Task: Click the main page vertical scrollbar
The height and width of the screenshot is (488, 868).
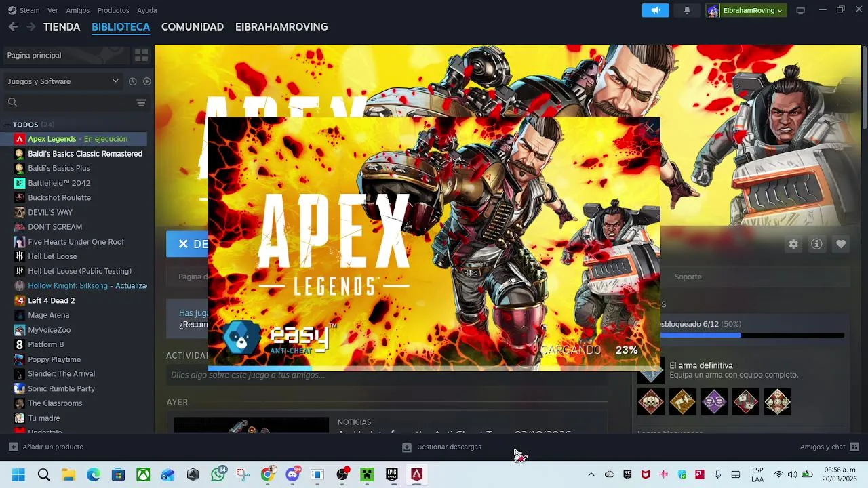Action: coord(865,88)
